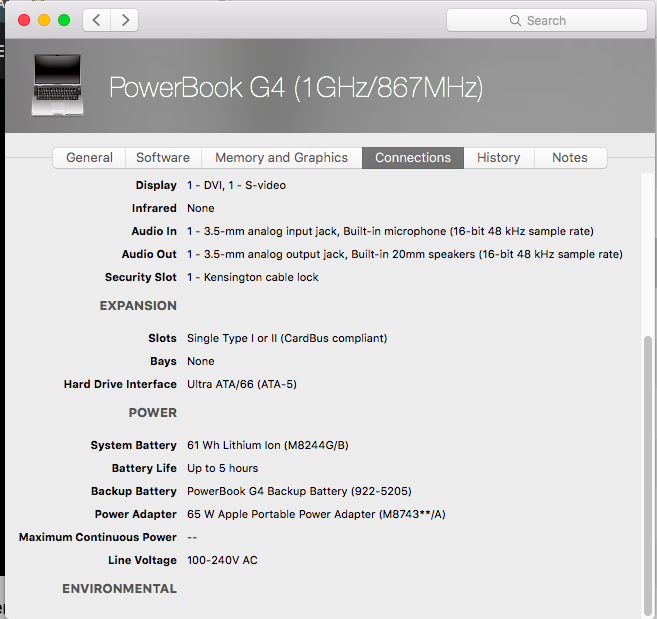Click the Hard Drive Interface label
657x619 pixels.
tap(120, 384)
